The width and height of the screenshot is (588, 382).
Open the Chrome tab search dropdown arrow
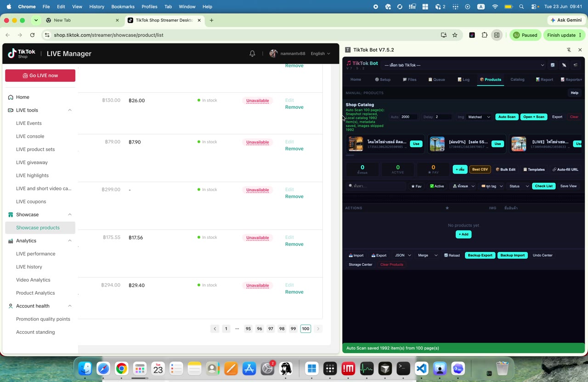[x=36, y=20]
